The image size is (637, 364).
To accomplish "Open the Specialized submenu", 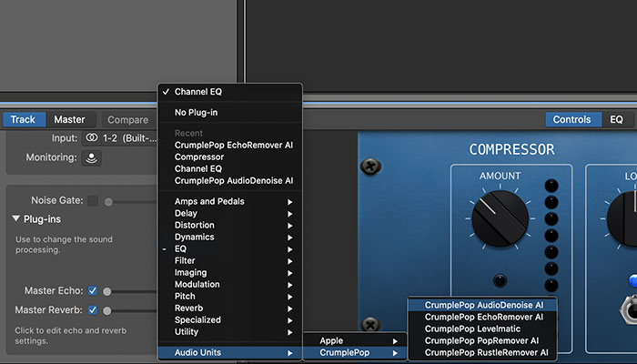I will pos(230,319).
